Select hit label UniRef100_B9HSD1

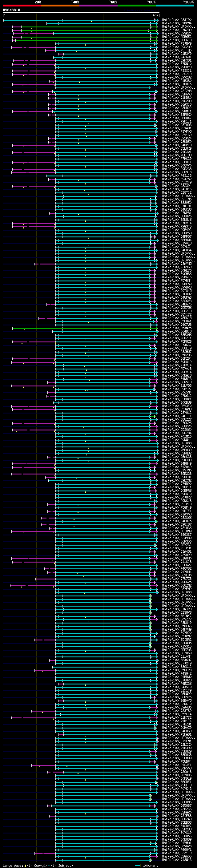coord(177,61)
